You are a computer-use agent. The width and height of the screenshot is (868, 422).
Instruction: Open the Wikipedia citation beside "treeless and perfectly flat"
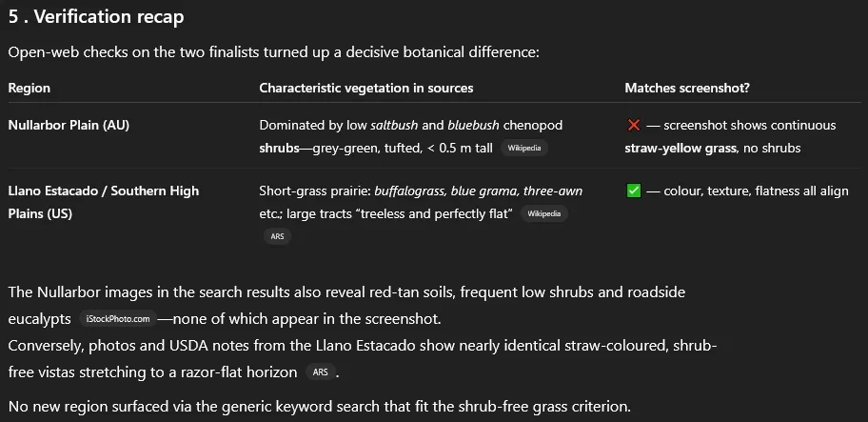coord(544,213)
